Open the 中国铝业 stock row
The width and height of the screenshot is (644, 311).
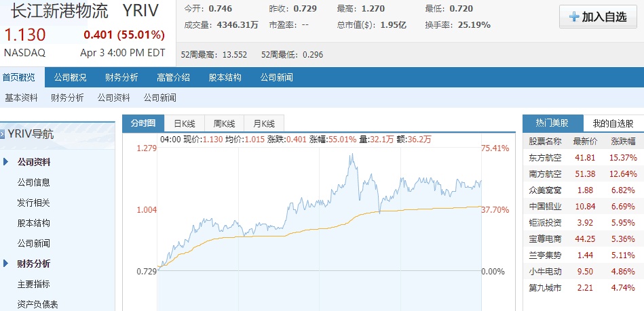coord(583,207)
